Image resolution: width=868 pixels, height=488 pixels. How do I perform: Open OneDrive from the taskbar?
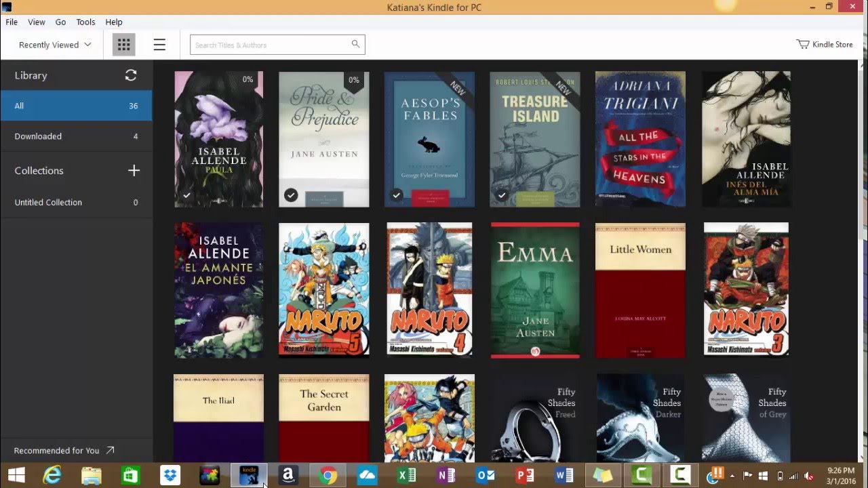(367, 476)
